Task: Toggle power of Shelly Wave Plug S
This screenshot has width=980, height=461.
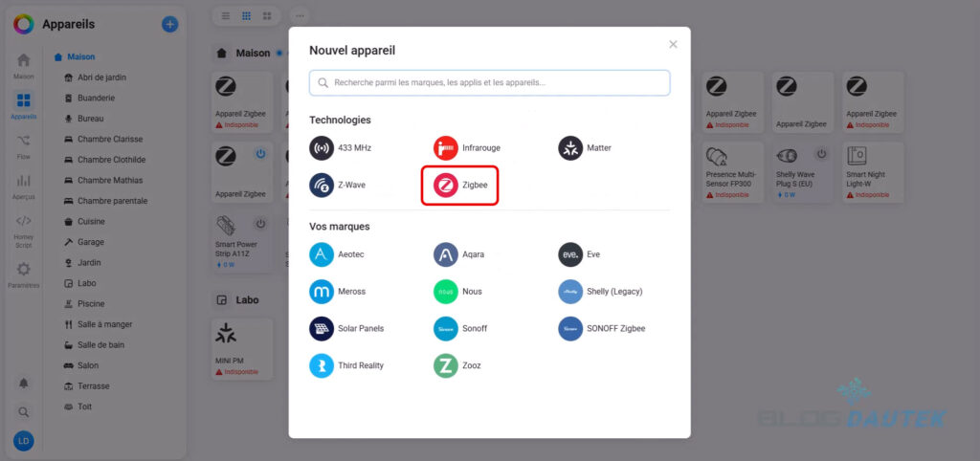Action: (x=821, y=154)
